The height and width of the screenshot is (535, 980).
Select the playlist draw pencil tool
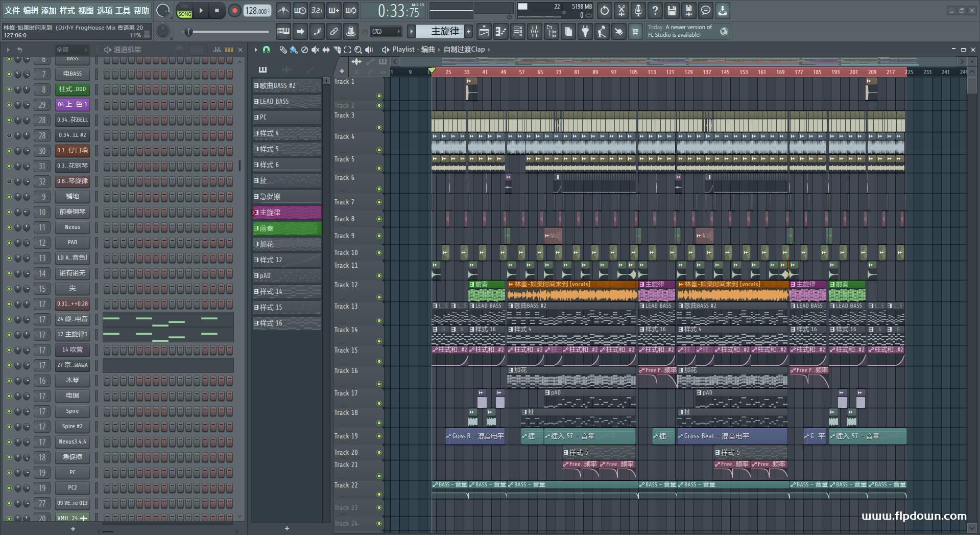point(282,50)
